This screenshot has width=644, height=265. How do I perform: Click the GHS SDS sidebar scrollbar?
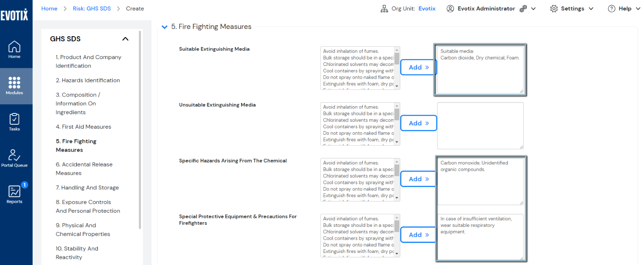[140, 129]
